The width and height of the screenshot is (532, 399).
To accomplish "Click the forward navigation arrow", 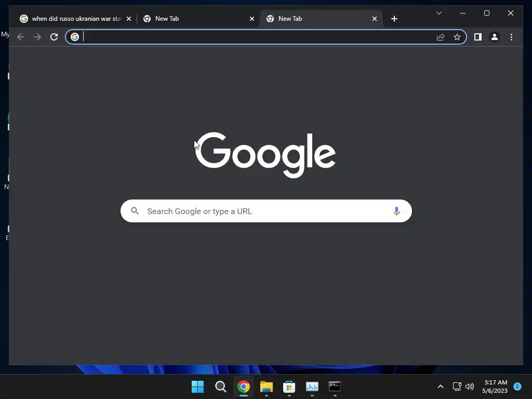I will coord(37,37).
